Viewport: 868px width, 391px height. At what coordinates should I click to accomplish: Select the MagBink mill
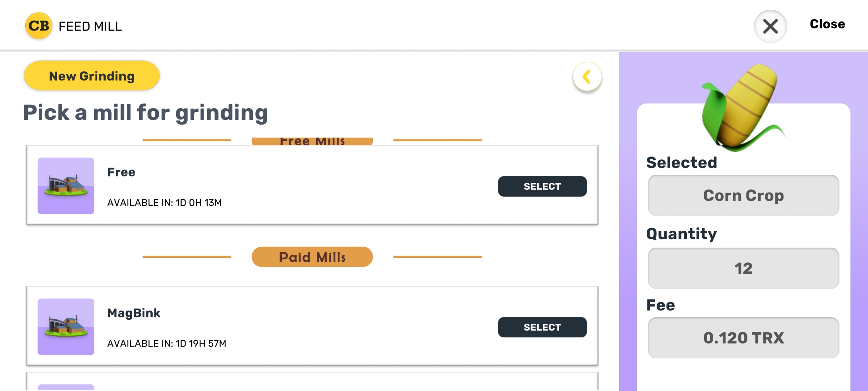(x=542, y=327)
